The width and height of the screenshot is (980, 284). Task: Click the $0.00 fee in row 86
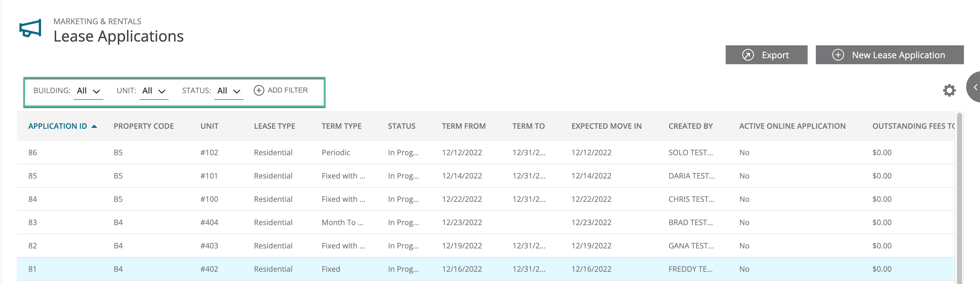(882, 153)
